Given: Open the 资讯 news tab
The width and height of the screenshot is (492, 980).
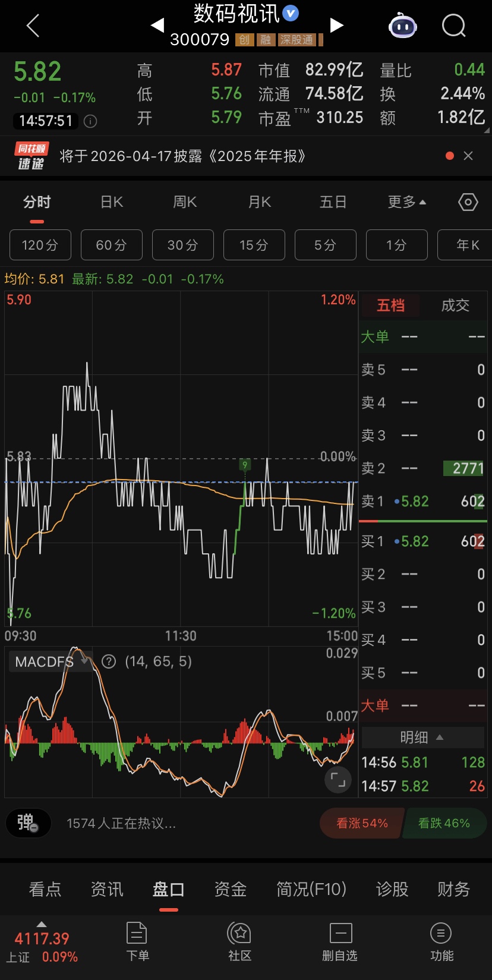Looking at the screenshot, I should 107,889.
